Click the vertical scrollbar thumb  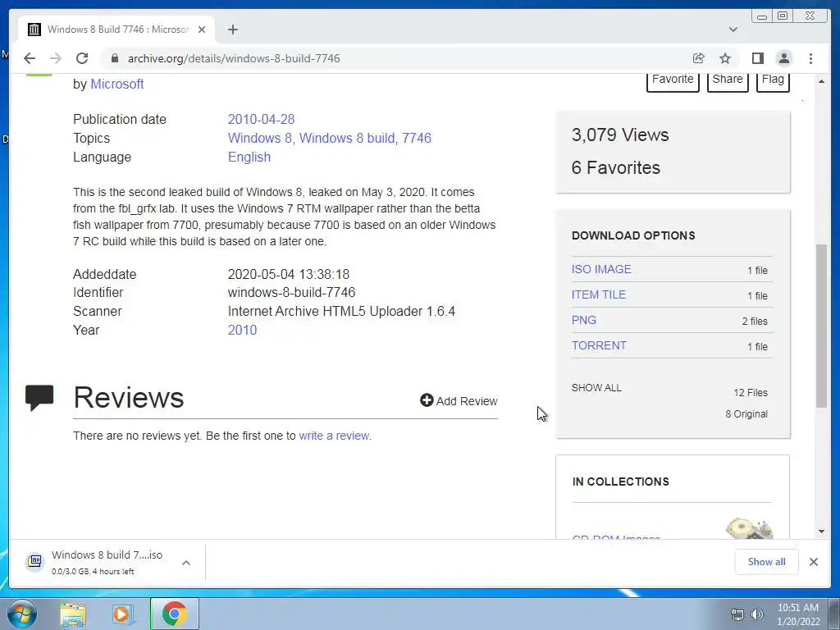click(x=821, y=326)
